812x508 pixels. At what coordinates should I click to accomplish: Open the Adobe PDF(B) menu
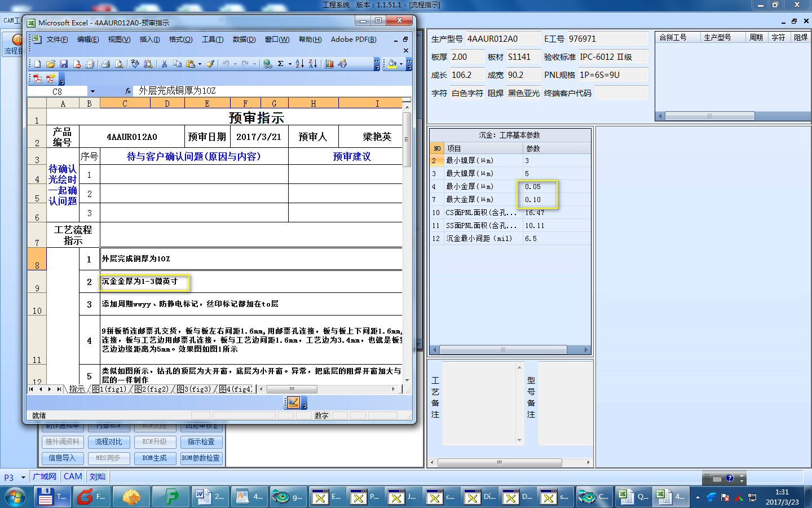(354, 40)
